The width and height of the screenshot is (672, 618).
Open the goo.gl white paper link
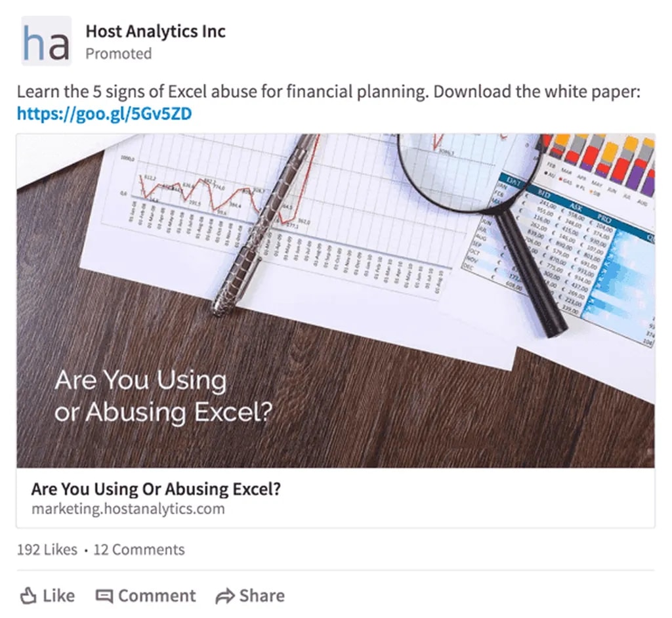[x=104, y=114]
